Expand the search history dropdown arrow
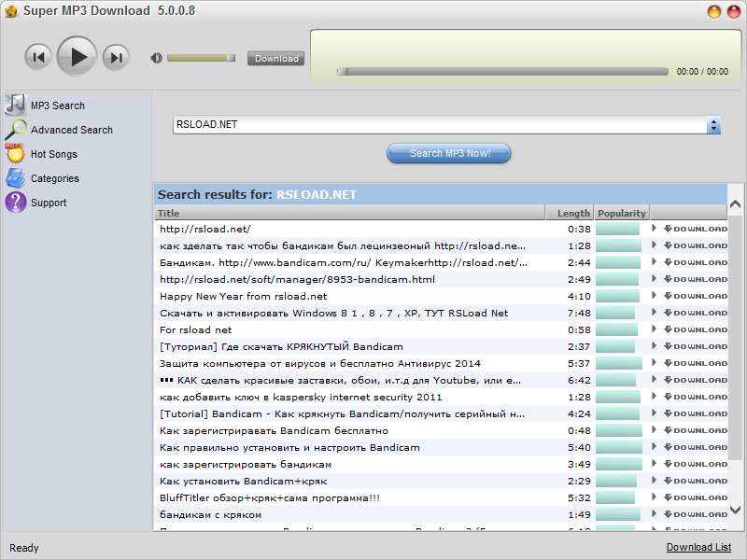747x560 pixels. click(x=713, y=125)
